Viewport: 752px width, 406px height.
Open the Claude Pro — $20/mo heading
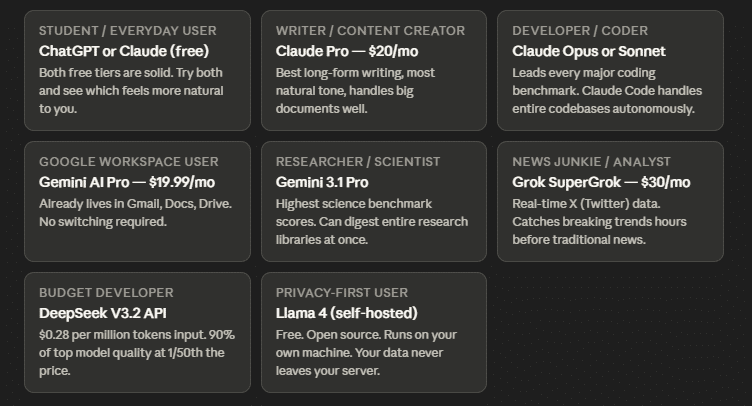coord(346,51)
